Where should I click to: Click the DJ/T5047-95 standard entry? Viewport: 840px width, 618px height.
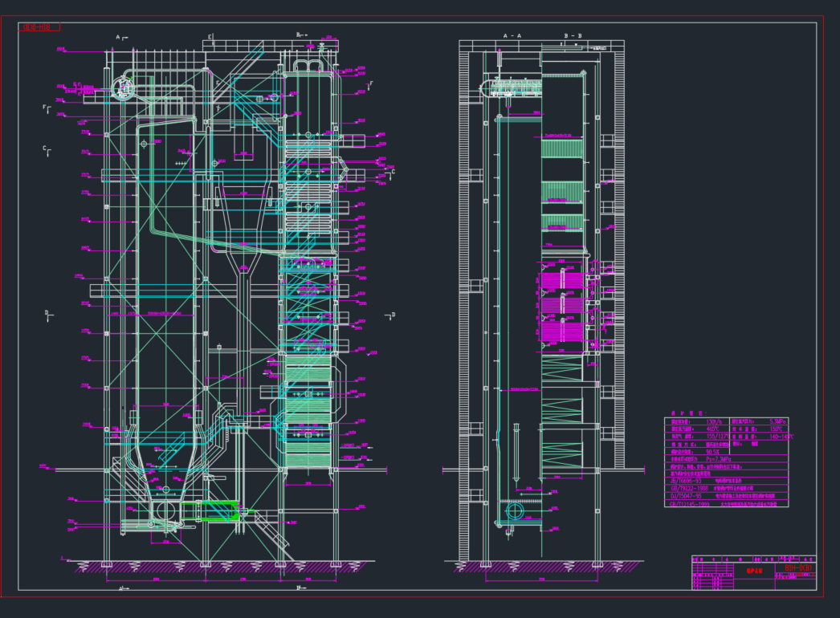685,496
